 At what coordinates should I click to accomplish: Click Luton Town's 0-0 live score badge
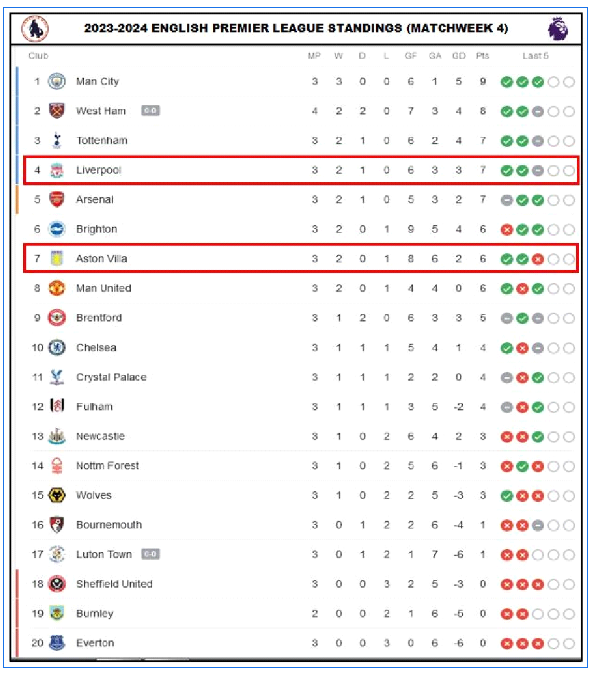[150, 554]
